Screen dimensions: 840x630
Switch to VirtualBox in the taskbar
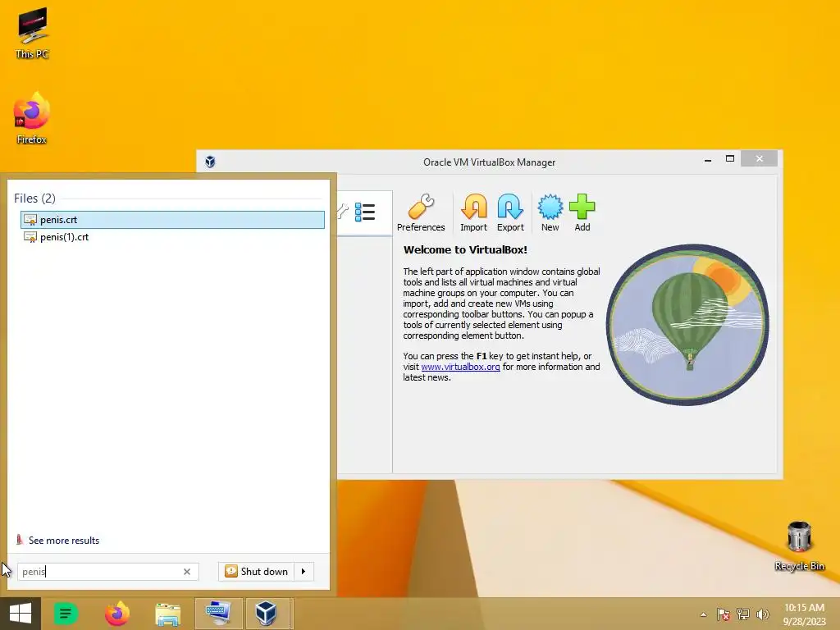[x=267, y=614]
